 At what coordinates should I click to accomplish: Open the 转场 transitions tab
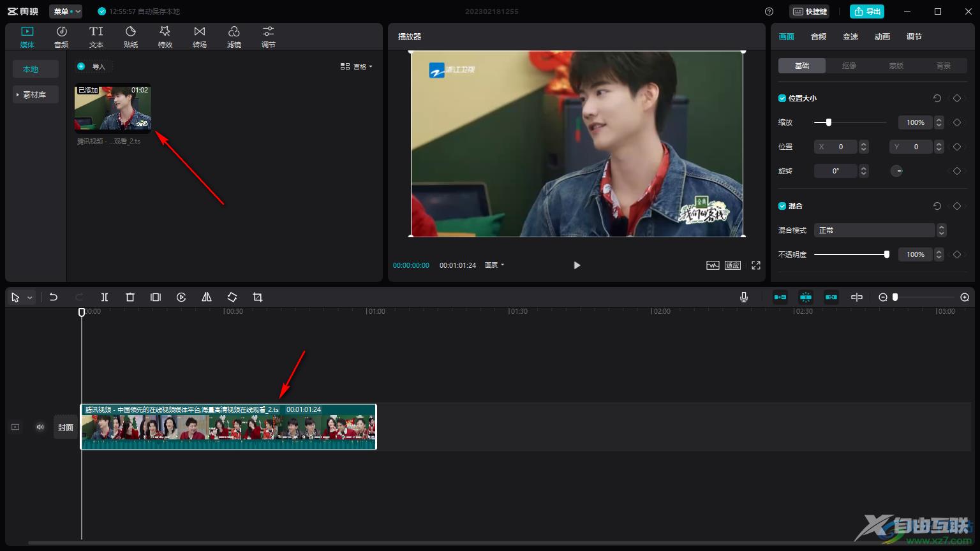coord(200,37)
